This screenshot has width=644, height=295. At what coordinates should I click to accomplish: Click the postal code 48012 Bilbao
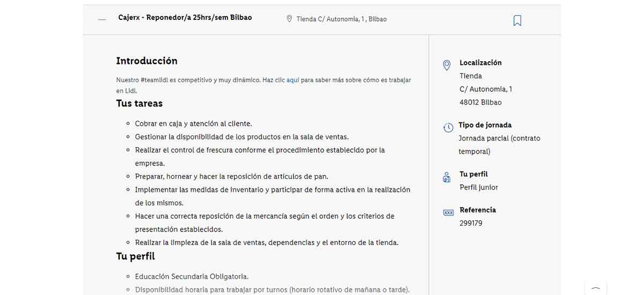click(480, 102)
